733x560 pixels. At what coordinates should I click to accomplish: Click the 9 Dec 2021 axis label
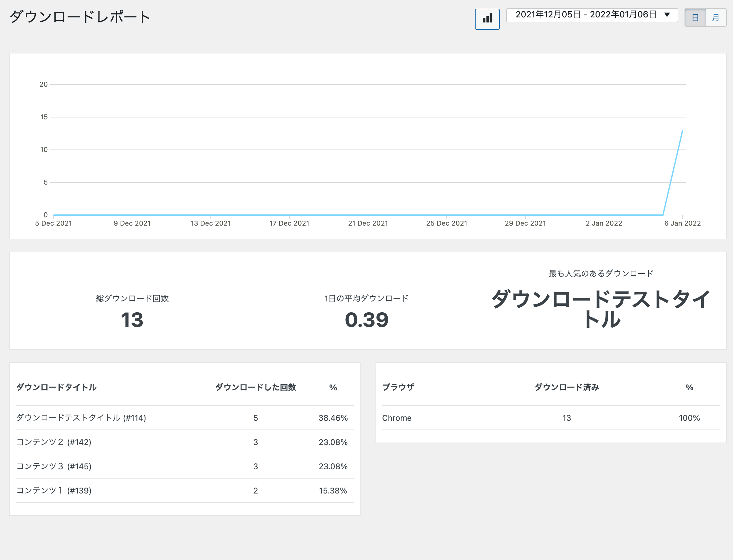point(132,223)
